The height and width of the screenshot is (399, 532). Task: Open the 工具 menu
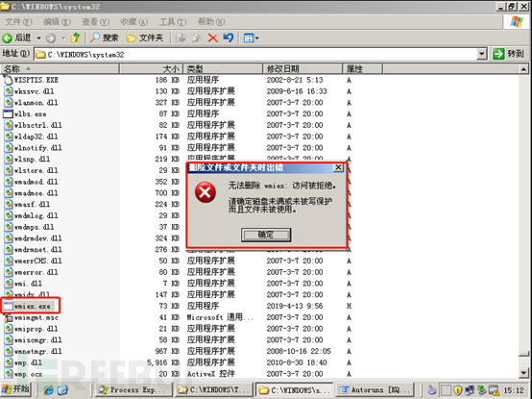[x=173, y=22]
